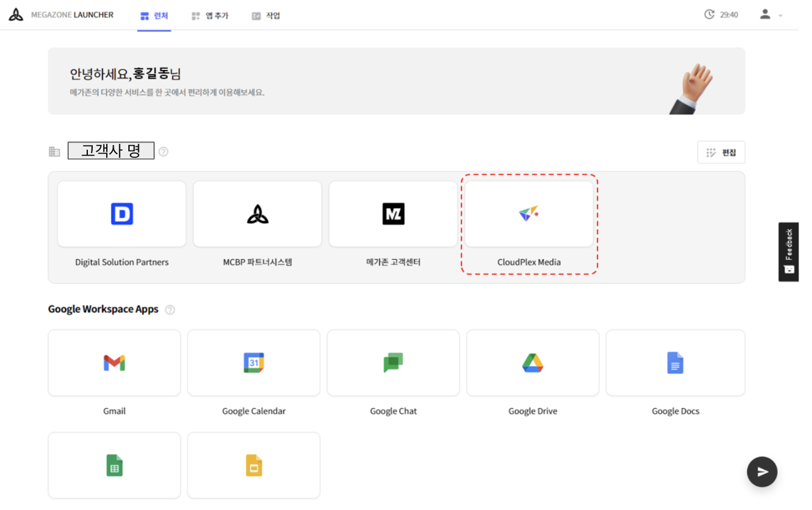812x510 pixels.
Task: Open the Google Sheets icon
Action: click(x=114, y=465)
